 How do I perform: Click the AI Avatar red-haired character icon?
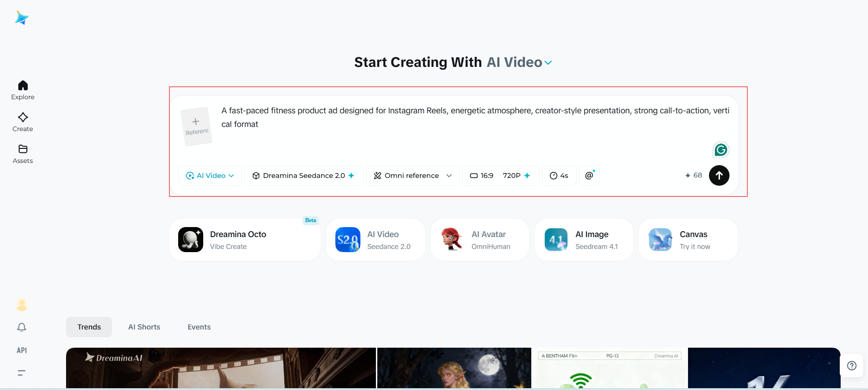(x=452, y=239)
